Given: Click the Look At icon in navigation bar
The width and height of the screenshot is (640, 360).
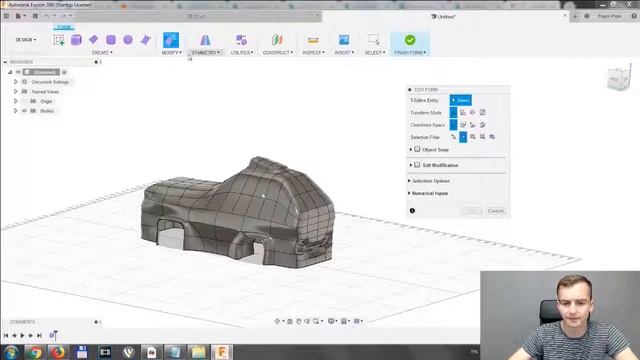Looking at the screenshot, I should (290, 321).
